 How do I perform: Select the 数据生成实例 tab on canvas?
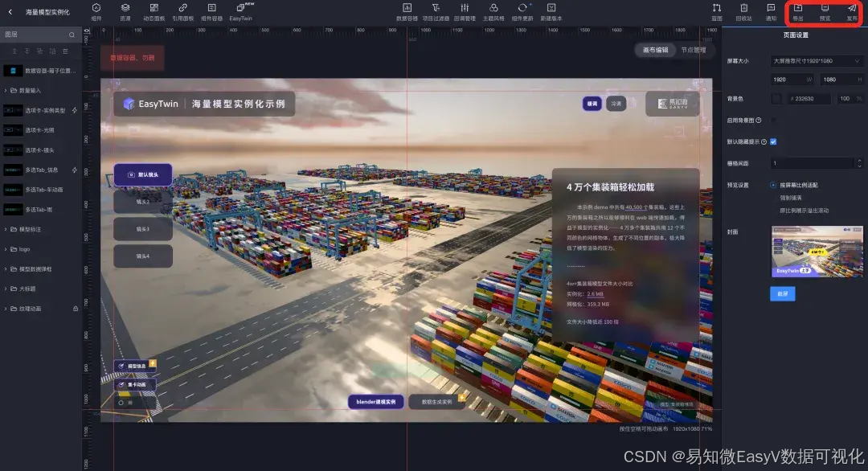436,402
